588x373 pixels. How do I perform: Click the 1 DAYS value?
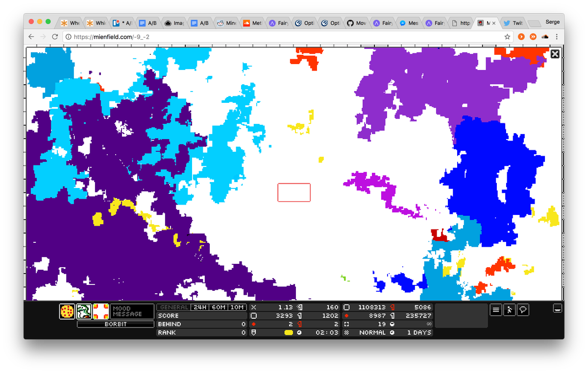tap(419, 332)
